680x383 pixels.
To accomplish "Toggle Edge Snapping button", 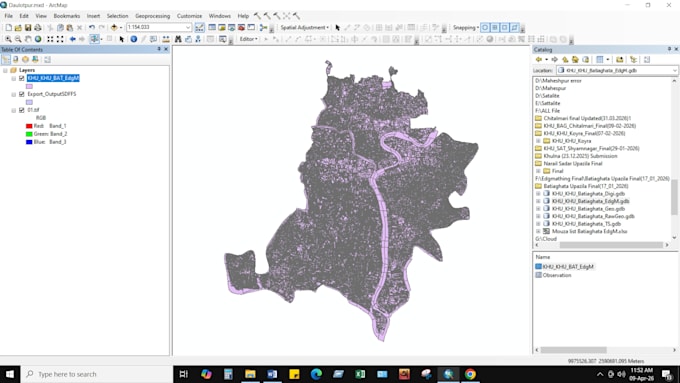I will click(514, 27).
